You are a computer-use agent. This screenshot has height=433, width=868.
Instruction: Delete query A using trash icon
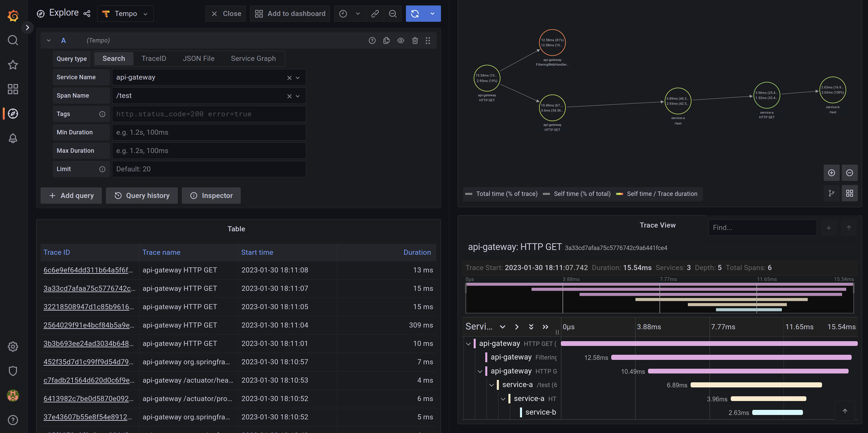(415, 40)
